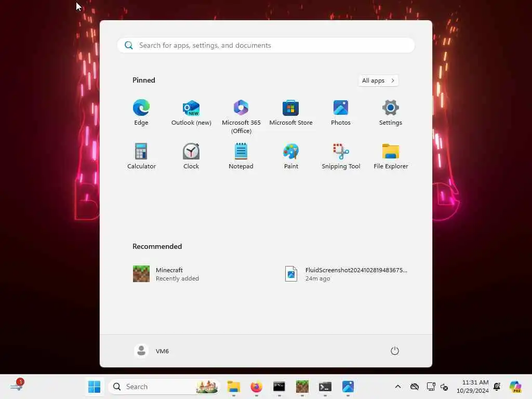Switch to Photos app on the taskbar
Screen dimensions: 532x399
point(348,387)
